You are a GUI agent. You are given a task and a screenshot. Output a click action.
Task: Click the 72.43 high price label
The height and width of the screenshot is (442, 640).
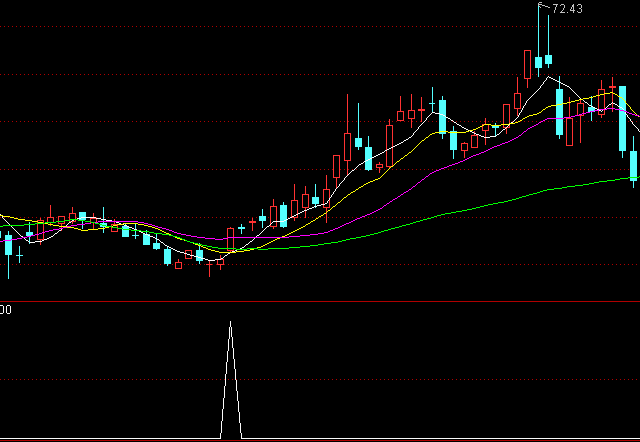(567, 9)
